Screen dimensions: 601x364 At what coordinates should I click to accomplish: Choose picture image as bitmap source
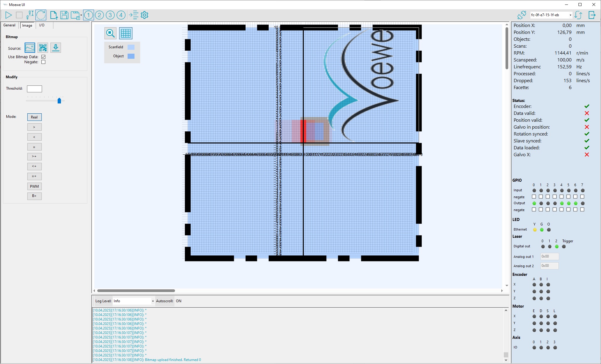pyautogui.click(x=30, y=48)
